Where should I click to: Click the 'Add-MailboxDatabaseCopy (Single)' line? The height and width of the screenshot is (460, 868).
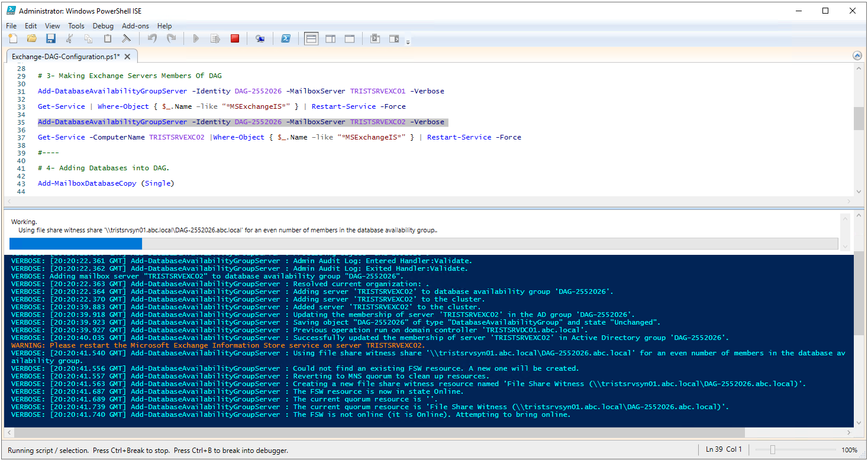click(106, 183)
